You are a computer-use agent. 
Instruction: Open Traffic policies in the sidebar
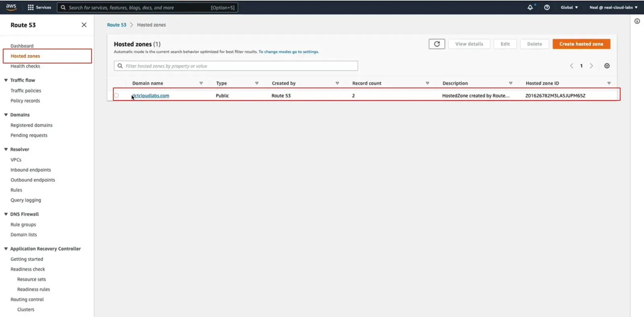coord(26,91)
